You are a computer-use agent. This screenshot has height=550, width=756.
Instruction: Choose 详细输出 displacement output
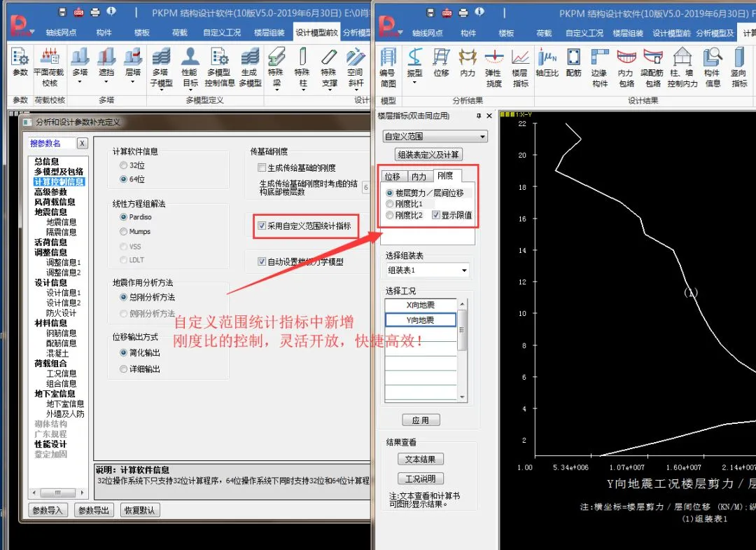pyautogui.click(x=124, y=369)
